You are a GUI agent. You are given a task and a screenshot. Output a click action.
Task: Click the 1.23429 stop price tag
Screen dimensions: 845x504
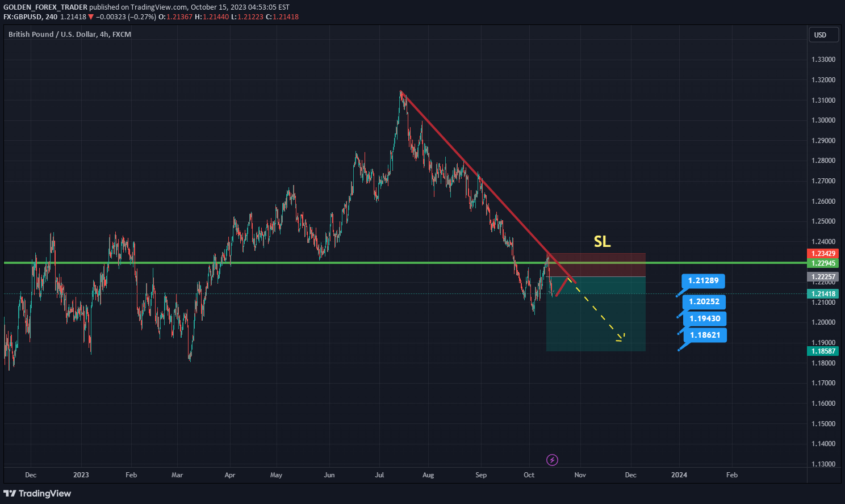point(823,254)
